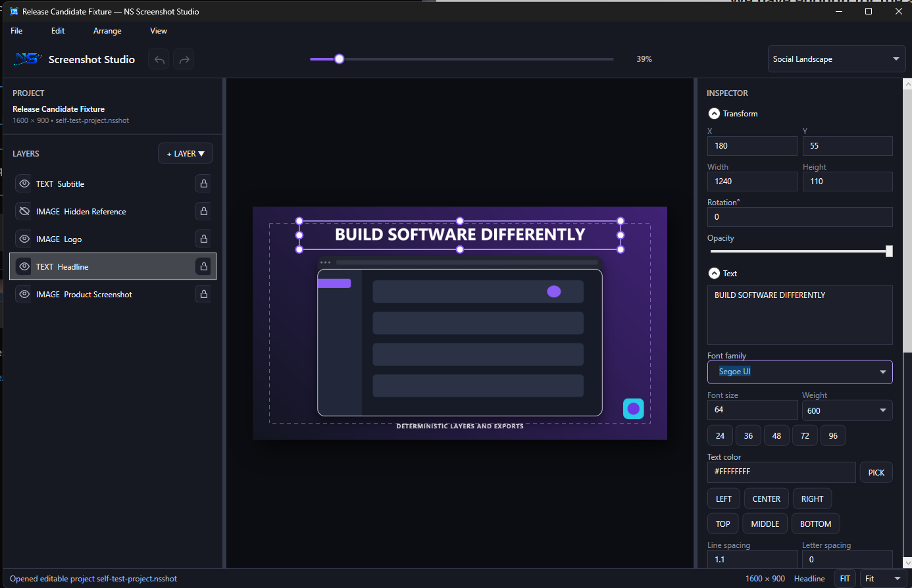The image size is (912, 588).
Task: Click the PICK text color button
Action: (876, 472)
